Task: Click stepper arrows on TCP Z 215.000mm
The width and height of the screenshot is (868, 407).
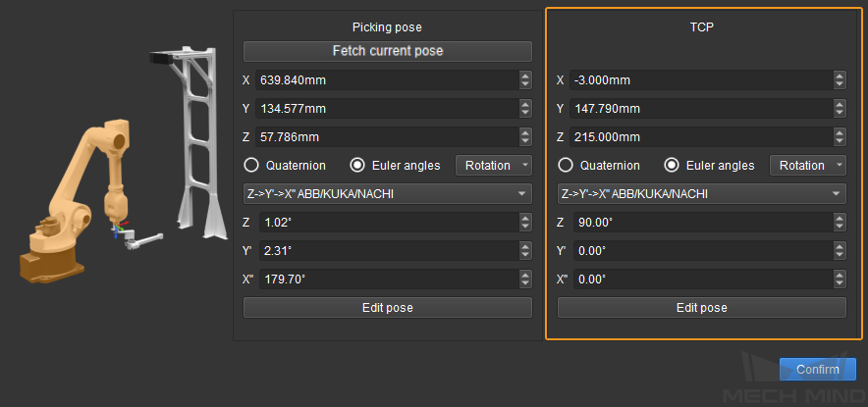Action: 840,137
